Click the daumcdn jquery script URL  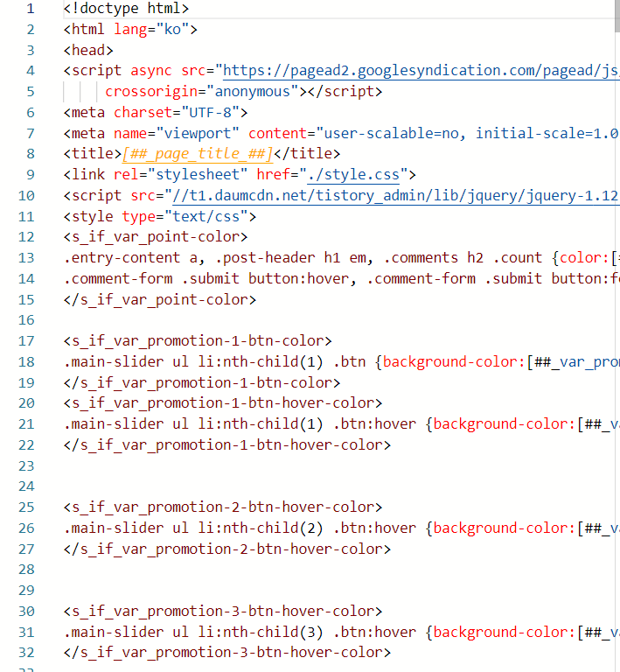point(395,196)
